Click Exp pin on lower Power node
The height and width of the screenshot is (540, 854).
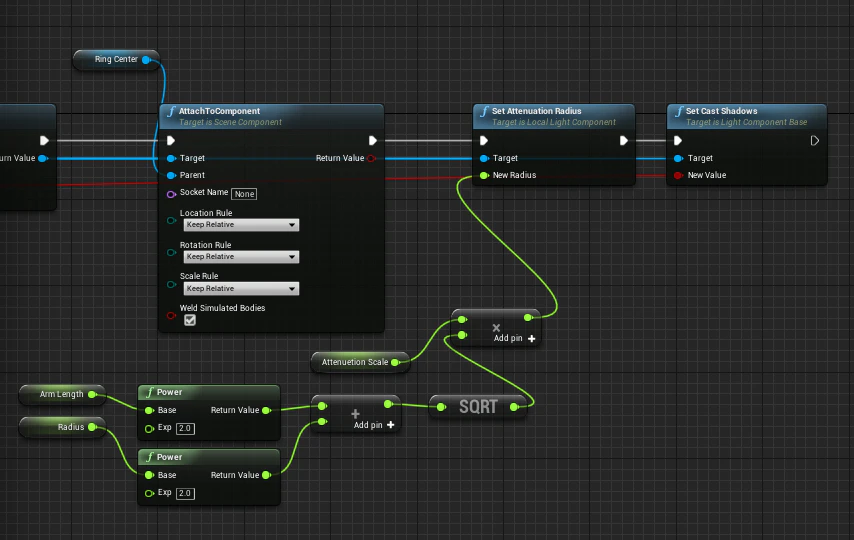coord(149,494)
